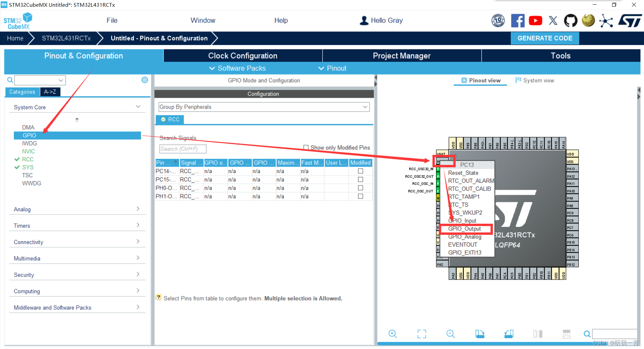Open the Group By Peripherals dropdown

pos(264,107)
